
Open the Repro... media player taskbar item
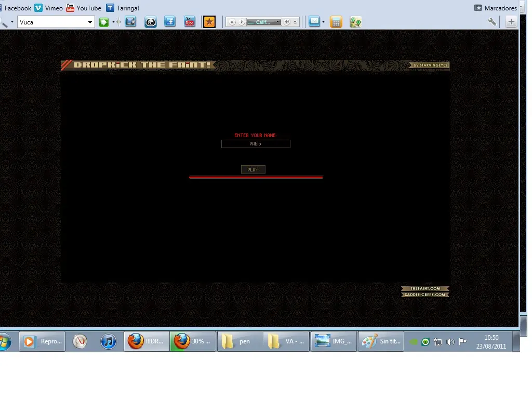tap(42, 341)
